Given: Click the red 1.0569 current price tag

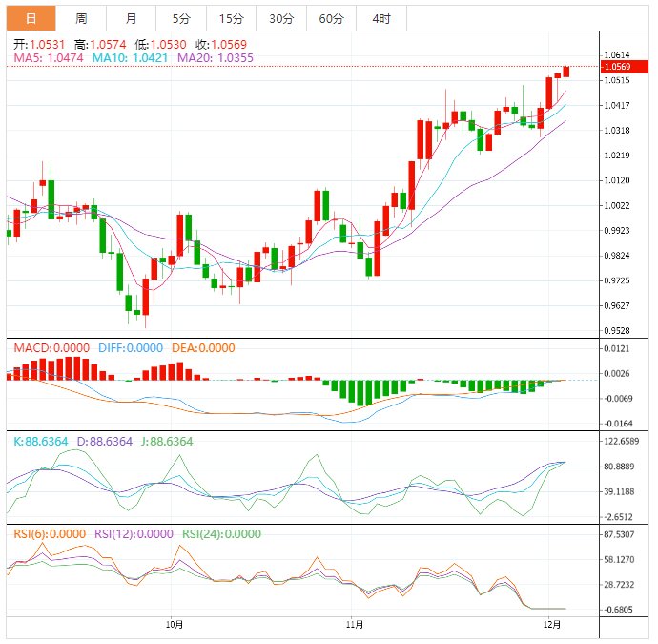Looking at the screenshot, I should point(619,67).
